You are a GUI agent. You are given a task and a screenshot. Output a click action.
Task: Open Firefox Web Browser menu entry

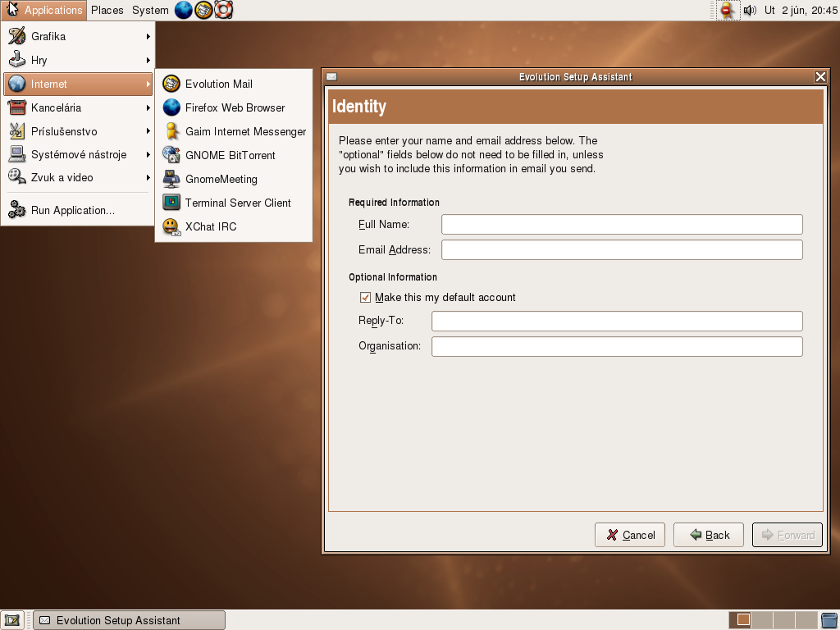click(x=234, y=107)
